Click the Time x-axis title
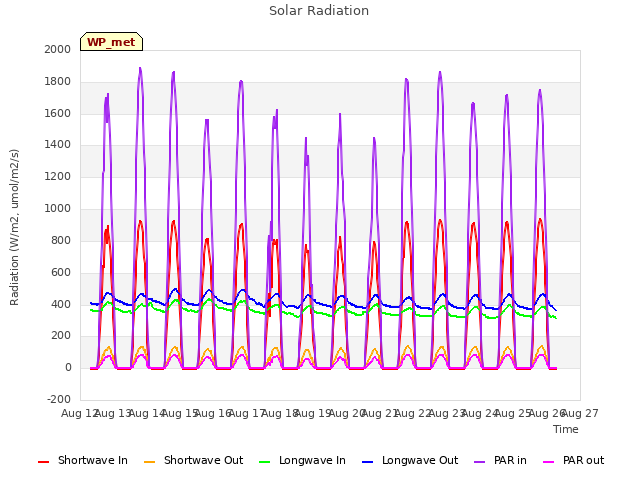Screen dimensions: 640x480 click(x=566, y=429)
